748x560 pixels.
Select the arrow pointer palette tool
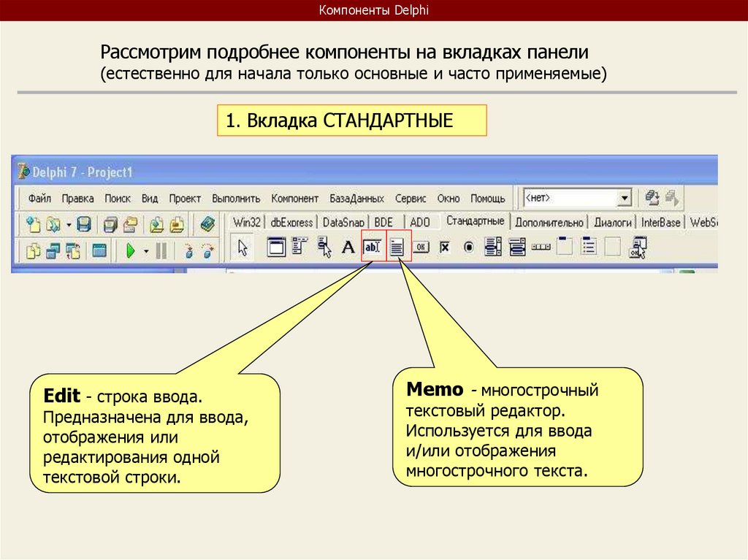click(x=243, y=248)
